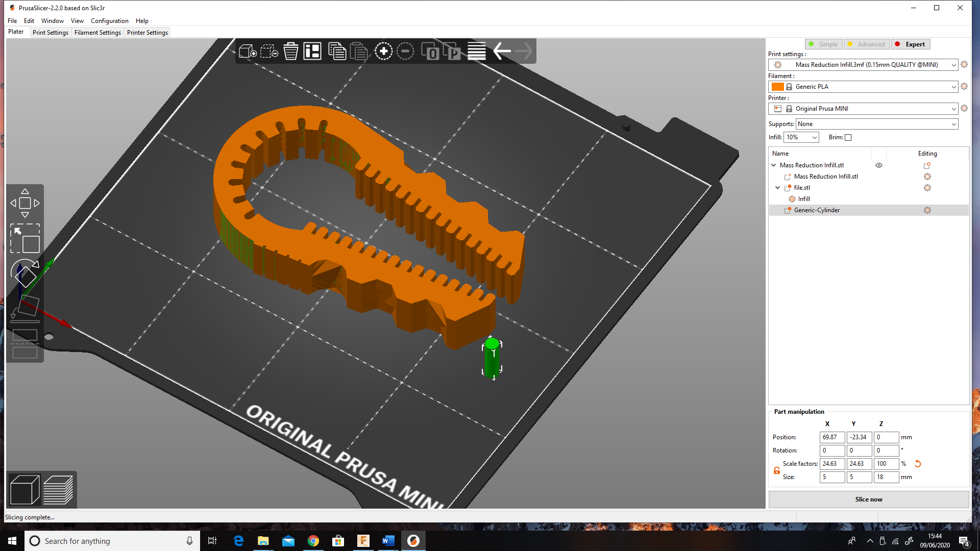Select the Scale gizmo tool
980x551 pixels.
tap(24, 238)
